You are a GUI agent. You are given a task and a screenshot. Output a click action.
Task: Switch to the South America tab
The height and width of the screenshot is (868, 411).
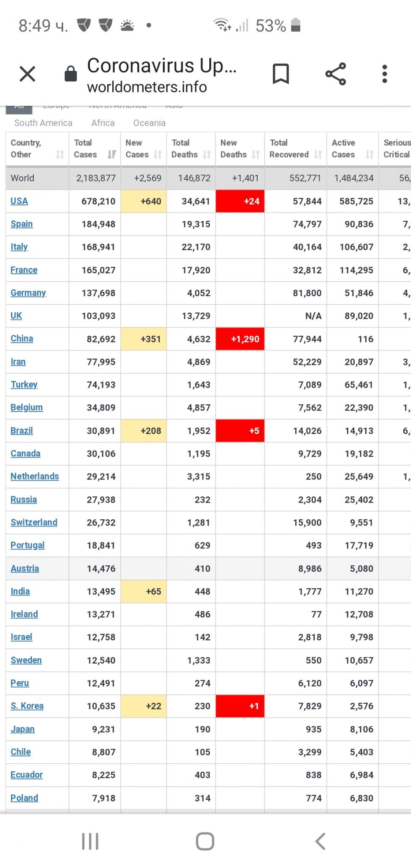[x=43, y=123]
